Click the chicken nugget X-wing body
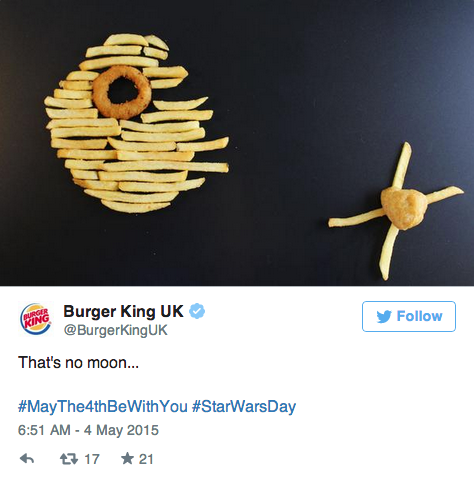Screen dimensions: 474x478 [x=404, y=208]
